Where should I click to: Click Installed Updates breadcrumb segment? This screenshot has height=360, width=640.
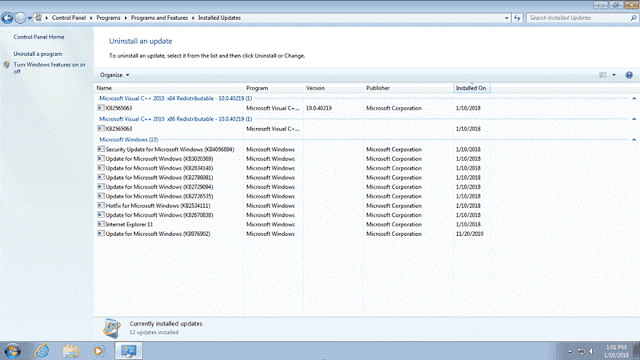pos(220,18)
